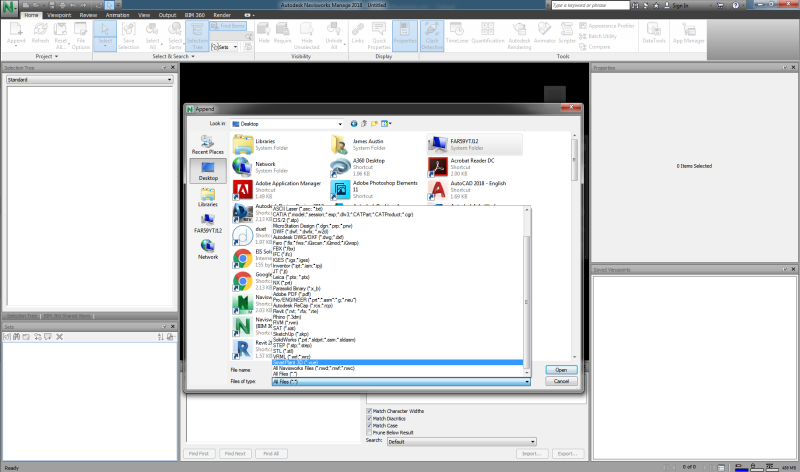The image size is (800, 472).
Task: Switch to the Output ribbon tab
Action: click(167, 15)
